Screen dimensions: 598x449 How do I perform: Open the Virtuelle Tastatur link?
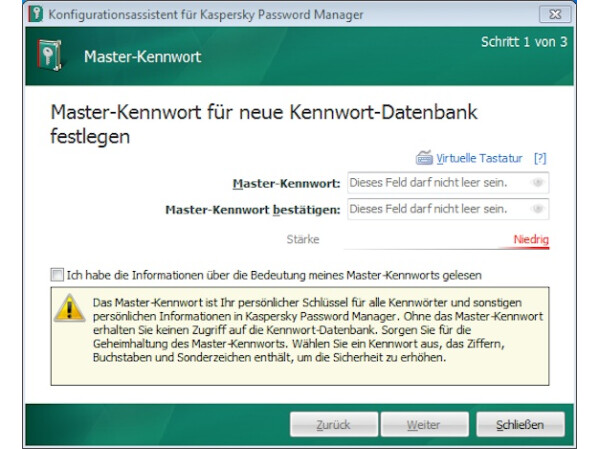click(479, 158)
